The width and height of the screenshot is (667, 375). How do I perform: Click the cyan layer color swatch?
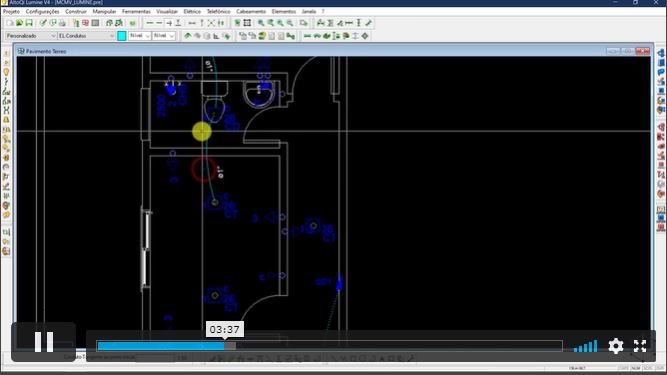122,36
